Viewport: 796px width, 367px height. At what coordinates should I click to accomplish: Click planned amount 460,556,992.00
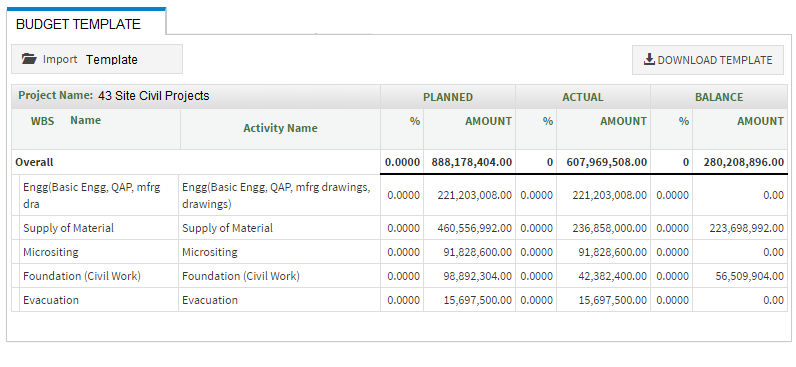pyautogui.click(x=475, y=228)
